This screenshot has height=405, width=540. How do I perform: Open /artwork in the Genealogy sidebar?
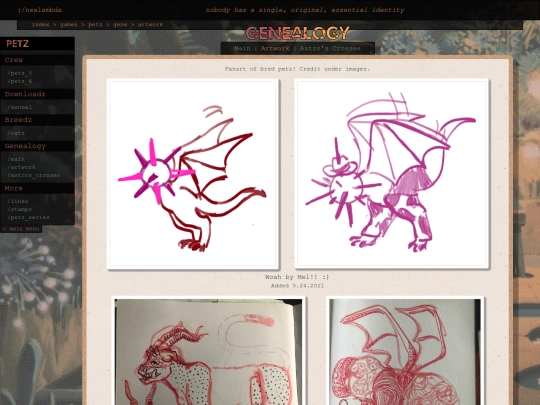(x=21, y=167)
